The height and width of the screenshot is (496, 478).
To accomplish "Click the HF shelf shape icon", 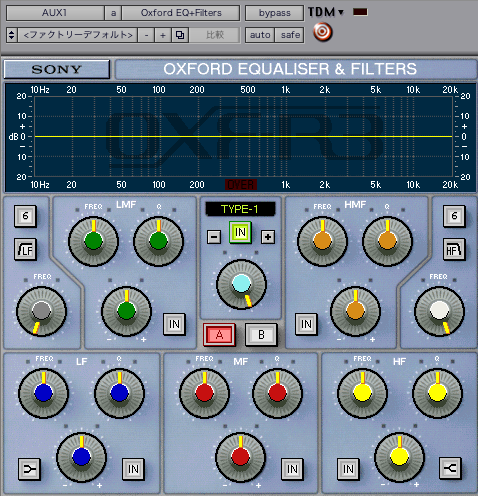I will 450,468.
